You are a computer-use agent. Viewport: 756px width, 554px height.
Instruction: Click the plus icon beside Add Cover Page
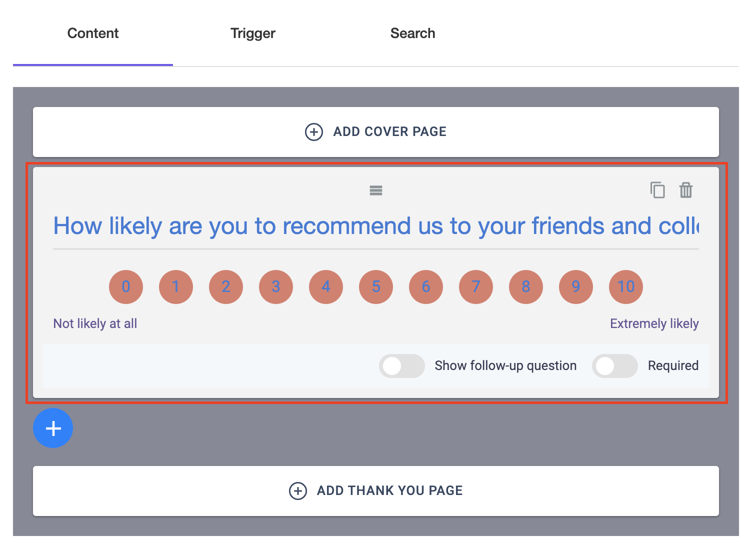(x=314, y=132)
